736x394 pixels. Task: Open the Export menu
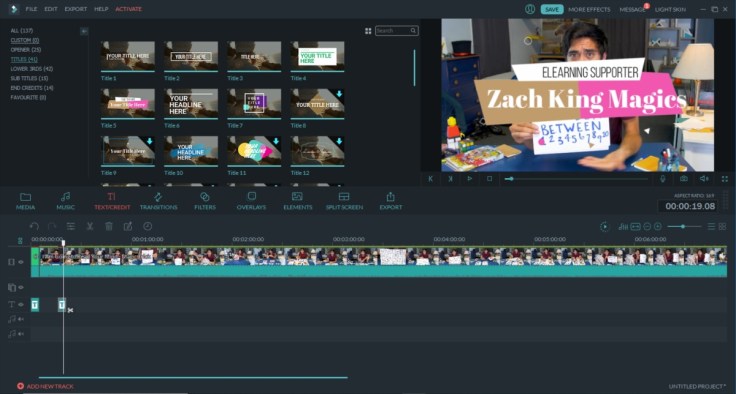(76, 9)
